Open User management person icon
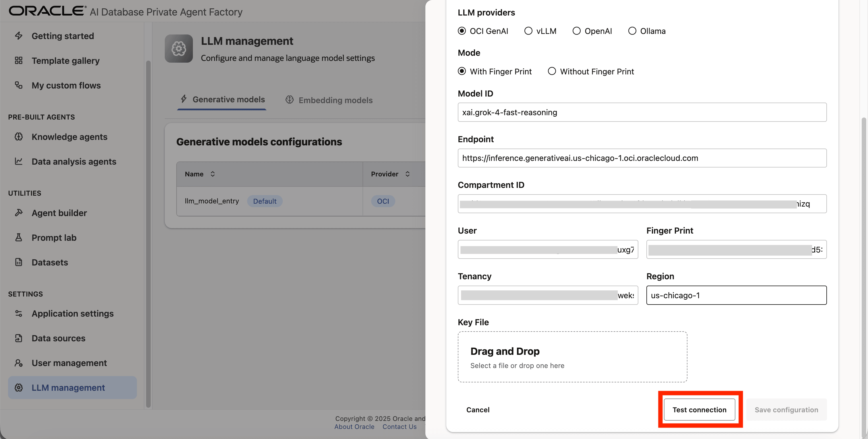868x439 pixels. pyautogui.click(x=19, y=363)
